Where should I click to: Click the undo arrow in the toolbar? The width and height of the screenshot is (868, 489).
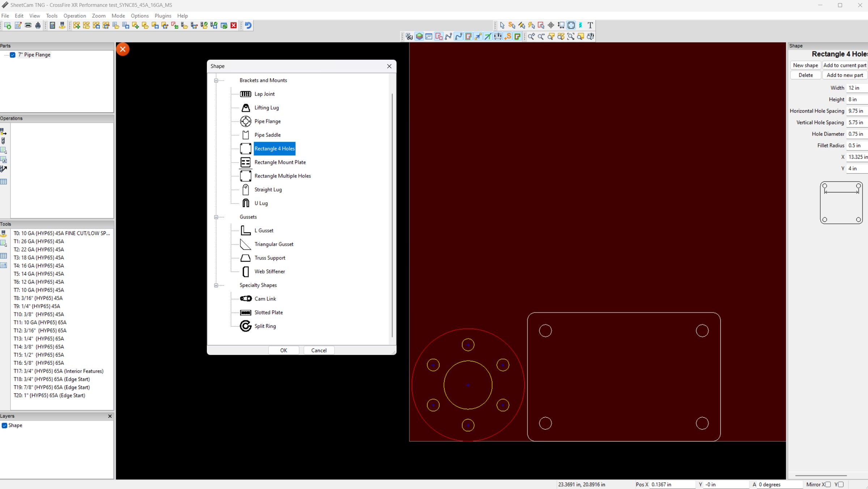[248, 25]
